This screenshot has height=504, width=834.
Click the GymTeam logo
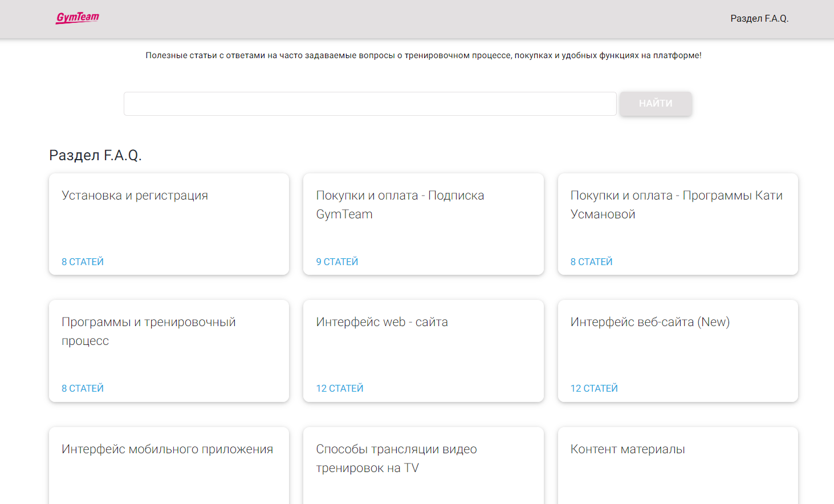(77, 18)
